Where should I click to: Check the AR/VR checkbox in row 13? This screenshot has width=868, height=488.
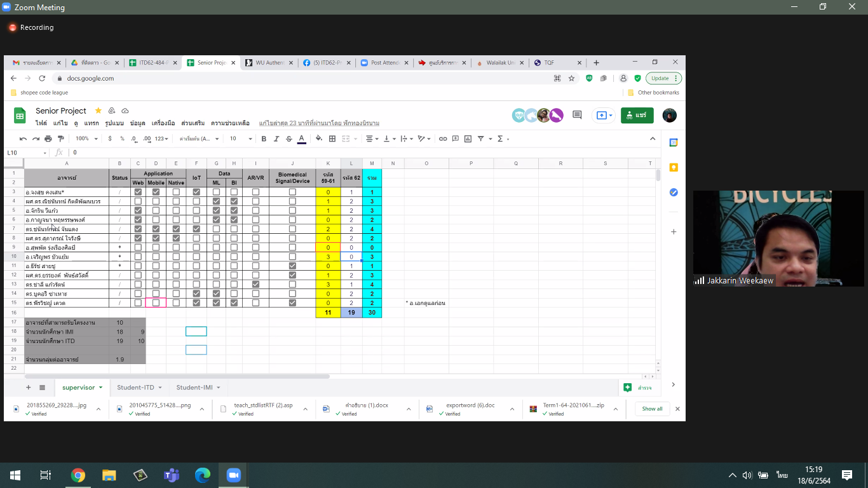coord(255,285)
